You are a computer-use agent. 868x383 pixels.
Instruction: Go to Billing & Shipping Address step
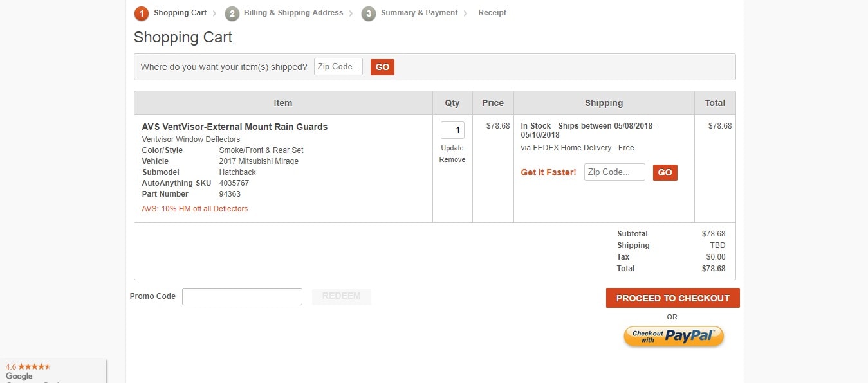(293, 13)
